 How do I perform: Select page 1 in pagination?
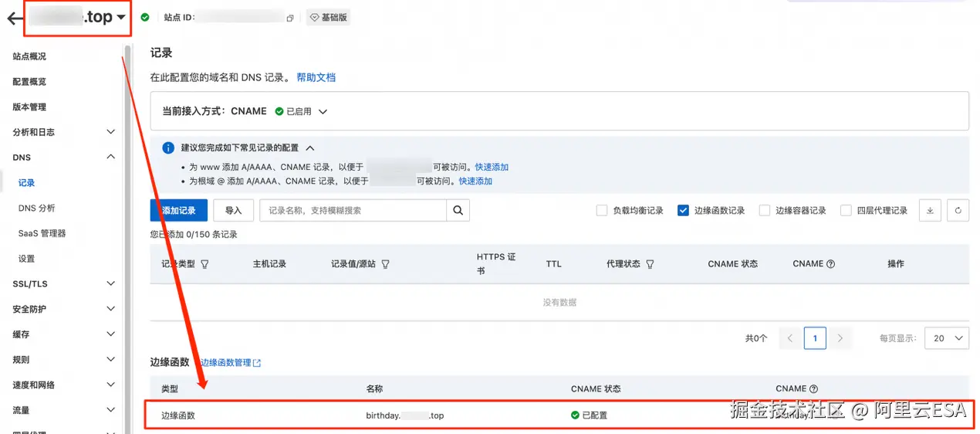point(815,338)
